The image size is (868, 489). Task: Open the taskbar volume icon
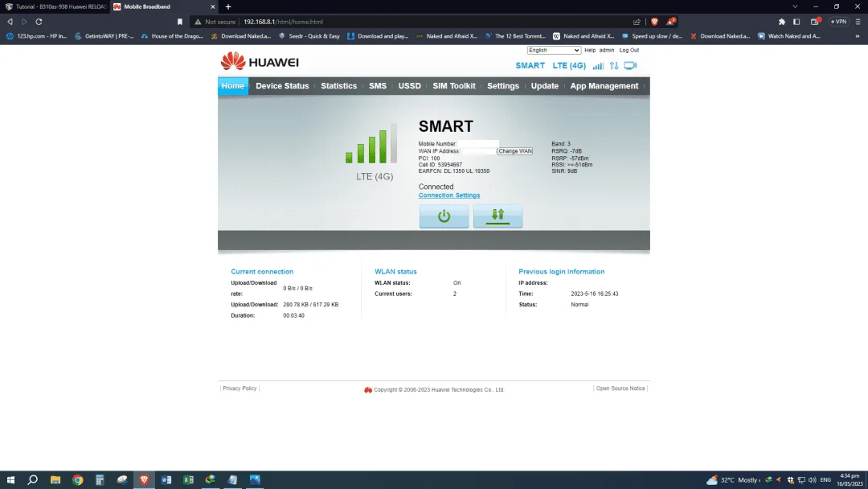(812, 479)
